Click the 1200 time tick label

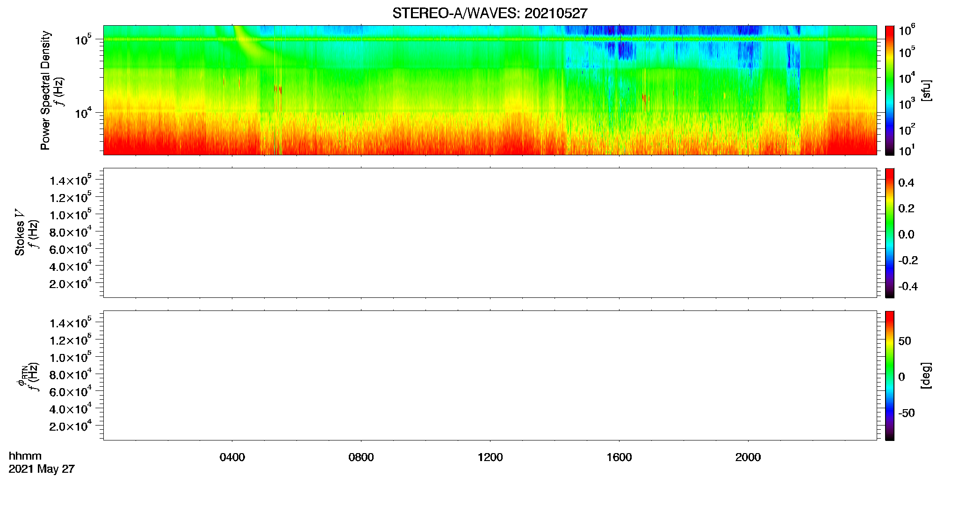pyautogui.click(x=490, y=457)
